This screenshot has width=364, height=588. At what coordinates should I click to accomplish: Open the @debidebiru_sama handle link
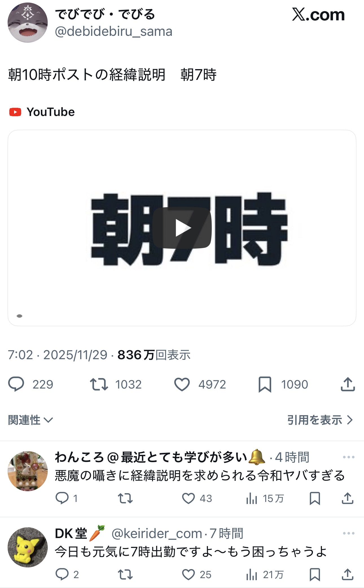[113, 31]
